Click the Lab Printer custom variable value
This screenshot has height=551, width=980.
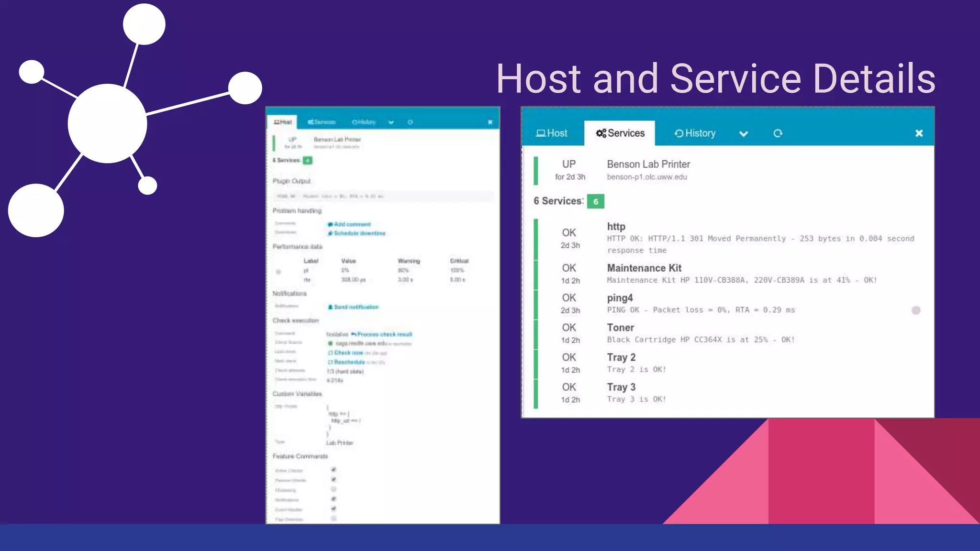coord(340,443)
